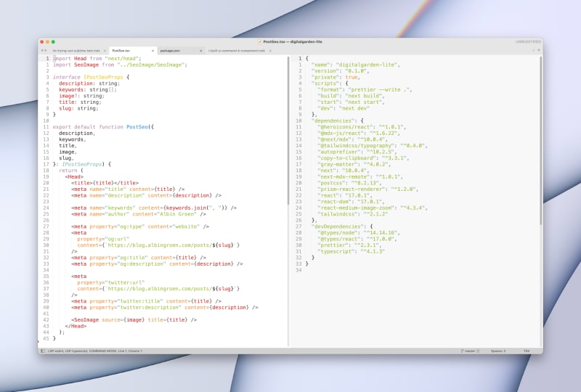
Task: Click "prism-react-renderer" dependency line
Action: [x=368, y=189]
